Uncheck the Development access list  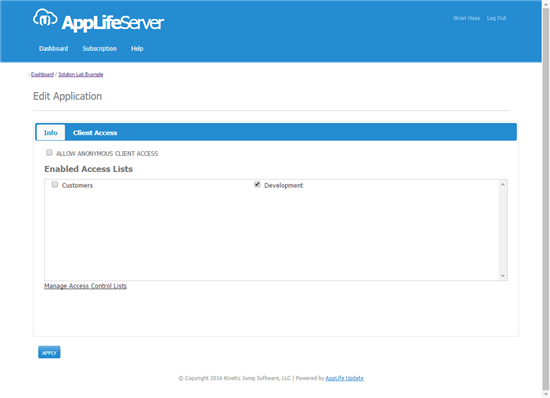point(257,184)
